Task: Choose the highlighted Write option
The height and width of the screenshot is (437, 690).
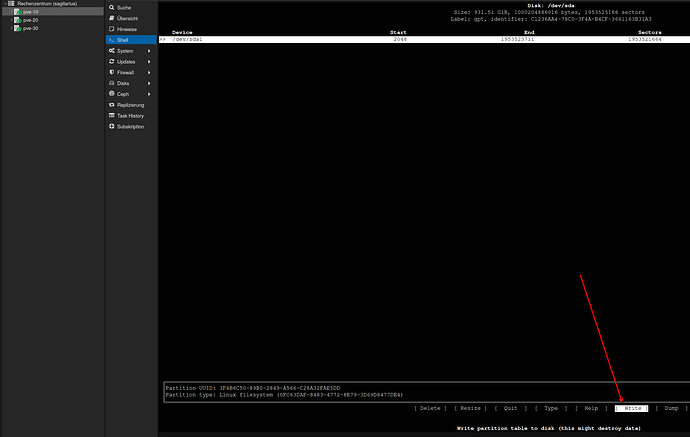Action: 631,408
